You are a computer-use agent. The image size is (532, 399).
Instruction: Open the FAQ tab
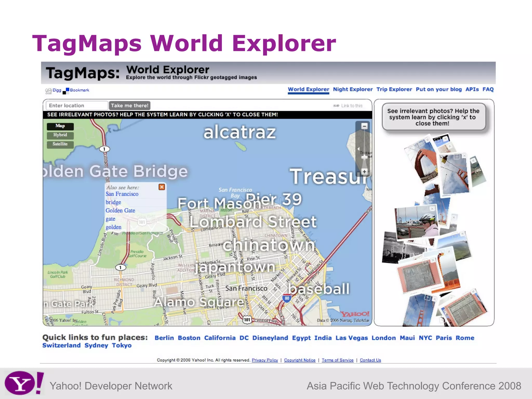[488, 89]
